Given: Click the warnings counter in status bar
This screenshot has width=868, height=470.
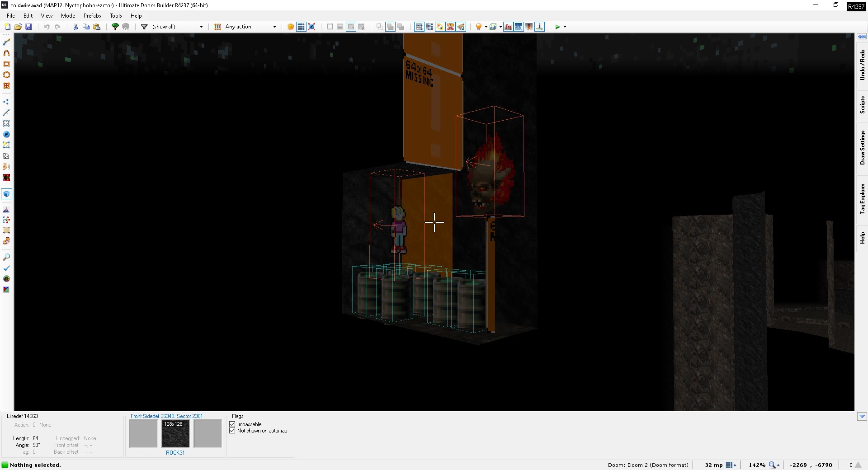Looking at the screenshot, I should point(854,465).
